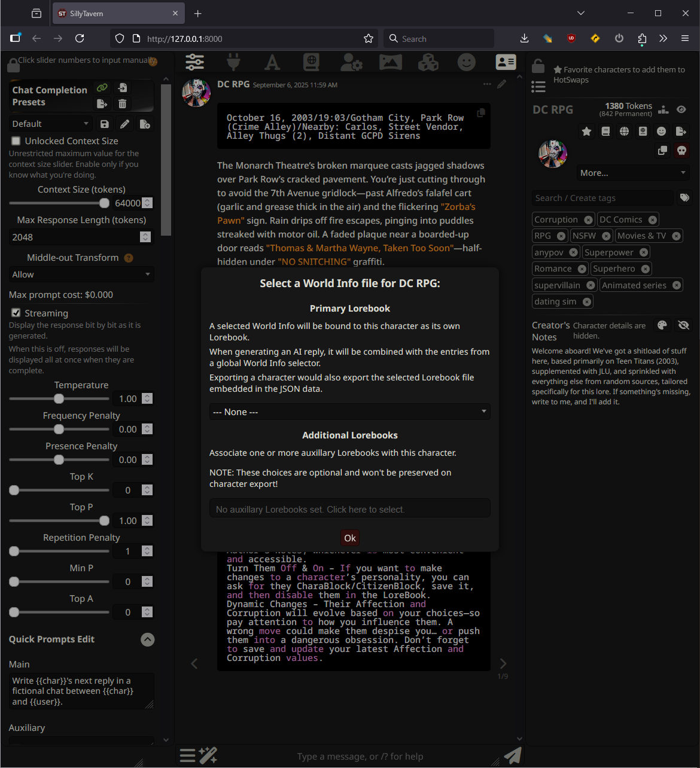Click the auxiliary Lorebooks selection field
The height and width of the screenshot is (768, 700).
tap(350, 509)
